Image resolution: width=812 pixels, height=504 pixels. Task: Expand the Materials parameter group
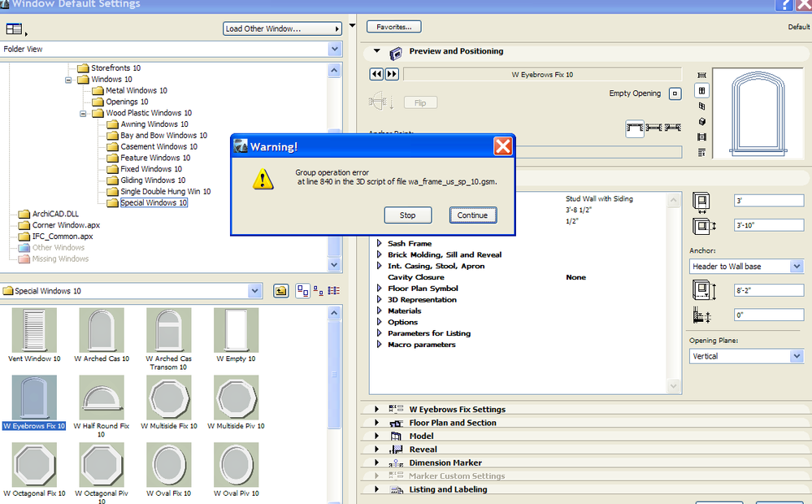click(x=379, y=311)
